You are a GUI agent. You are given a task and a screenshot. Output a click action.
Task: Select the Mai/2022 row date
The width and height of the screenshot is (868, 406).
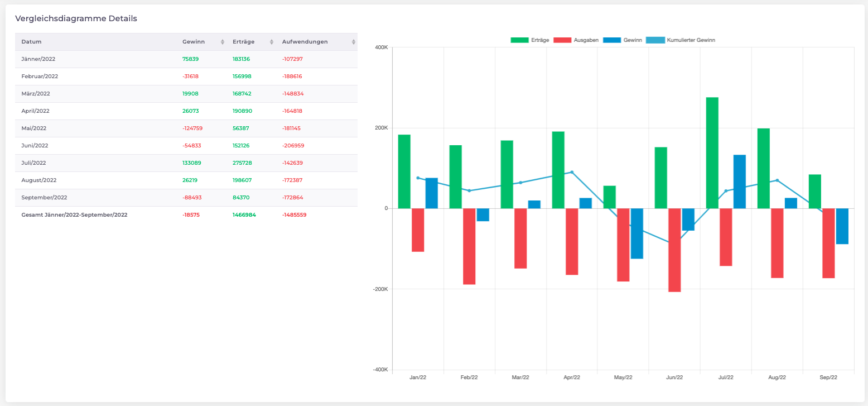click(34, 128)
